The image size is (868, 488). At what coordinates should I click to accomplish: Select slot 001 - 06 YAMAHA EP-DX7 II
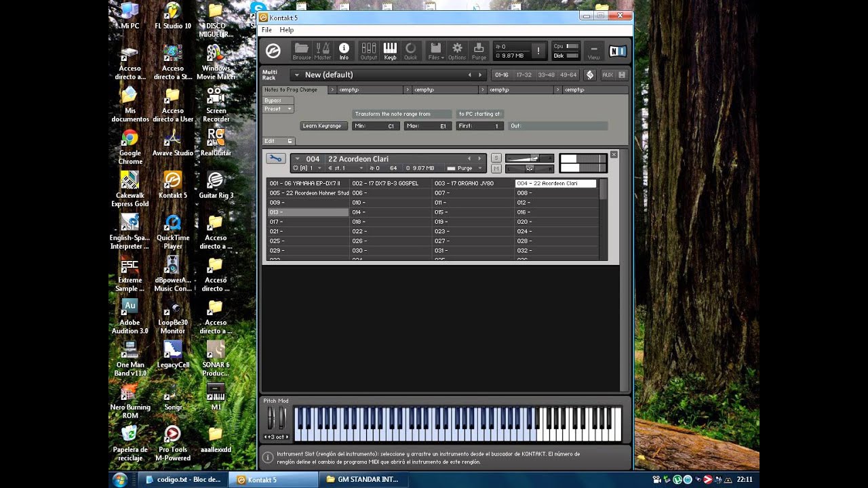click(308, 184)
